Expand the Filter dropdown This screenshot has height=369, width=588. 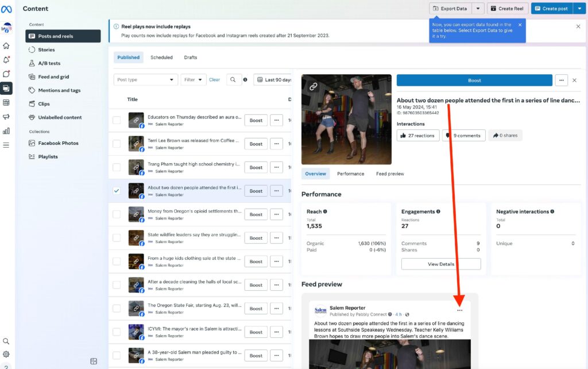193,80
